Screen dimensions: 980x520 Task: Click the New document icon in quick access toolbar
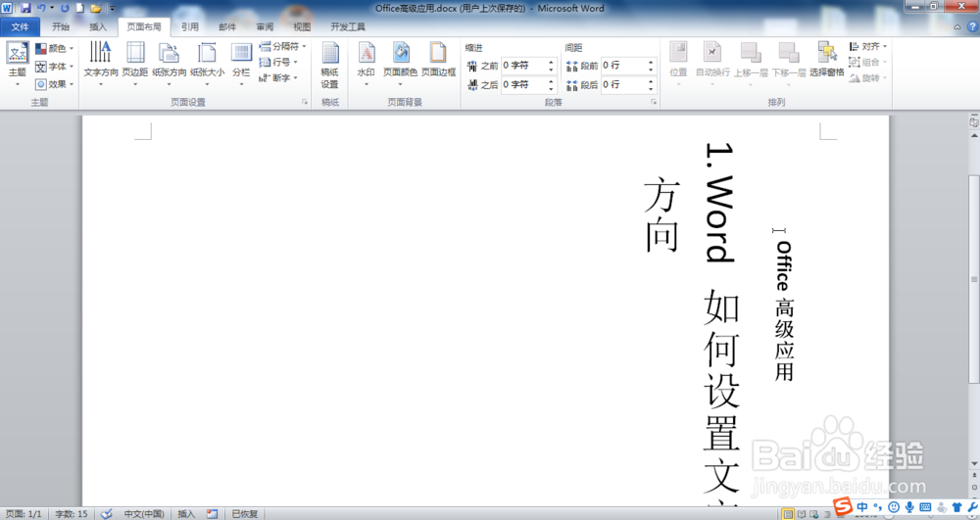(80, 8)
